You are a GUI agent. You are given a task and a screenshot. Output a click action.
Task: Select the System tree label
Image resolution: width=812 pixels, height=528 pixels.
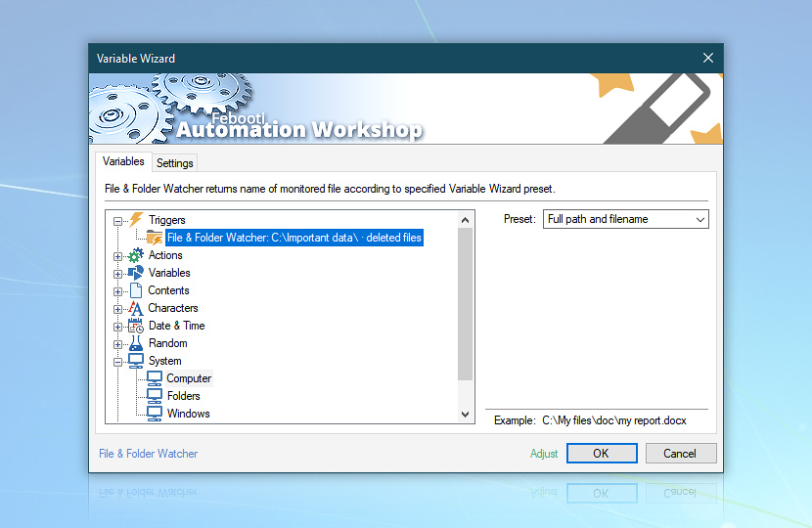164,361
